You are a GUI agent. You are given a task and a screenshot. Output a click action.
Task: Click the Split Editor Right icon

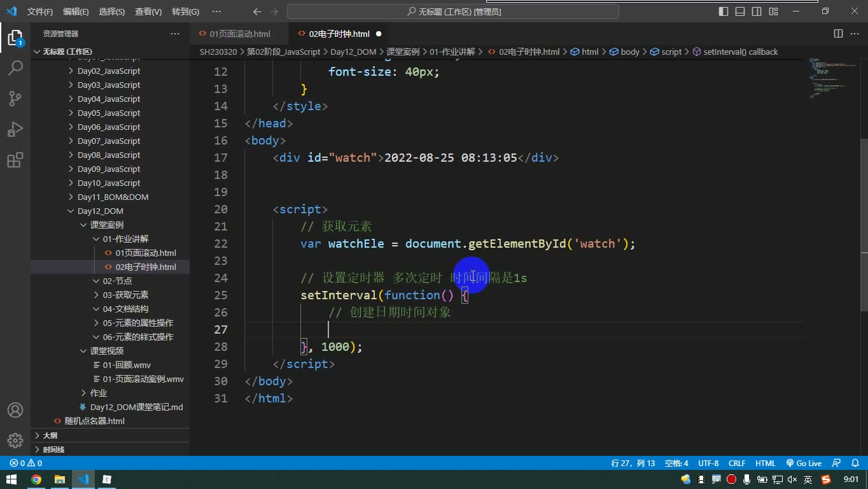click(838, 34)
